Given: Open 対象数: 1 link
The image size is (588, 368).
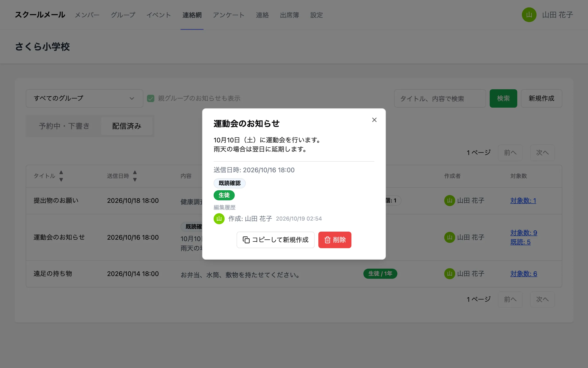Looking at the screenshot, I should tap(523, 201).
